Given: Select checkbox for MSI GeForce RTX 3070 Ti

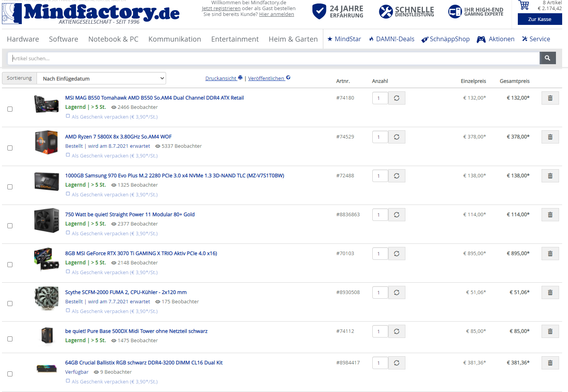Looking at the screenshot, I should tap(10, 264).
